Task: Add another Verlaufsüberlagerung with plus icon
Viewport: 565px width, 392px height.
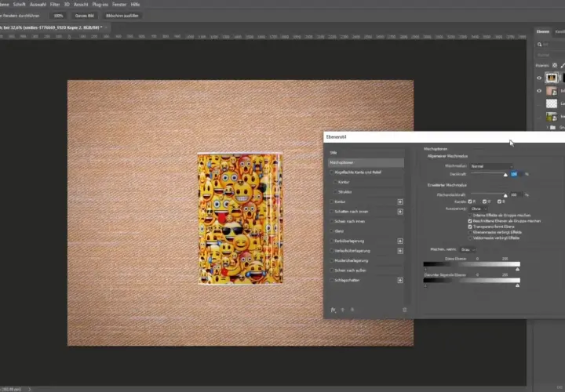Action: coord(400,251)
